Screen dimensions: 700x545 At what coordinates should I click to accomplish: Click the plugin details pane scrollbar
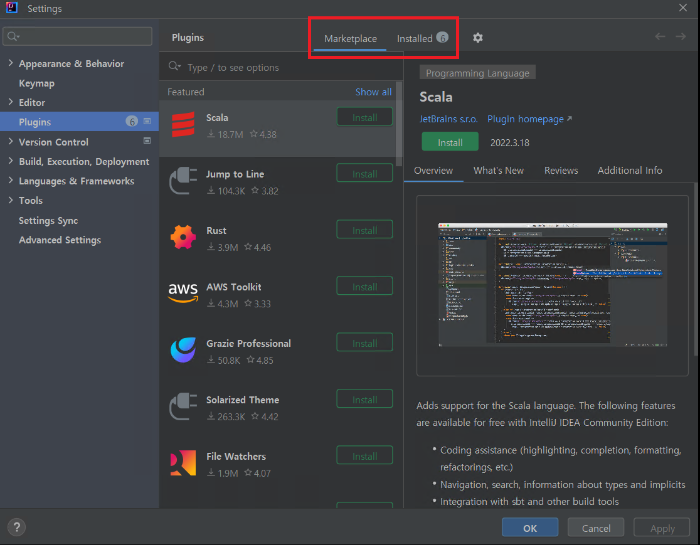click(x=697, y=268)
